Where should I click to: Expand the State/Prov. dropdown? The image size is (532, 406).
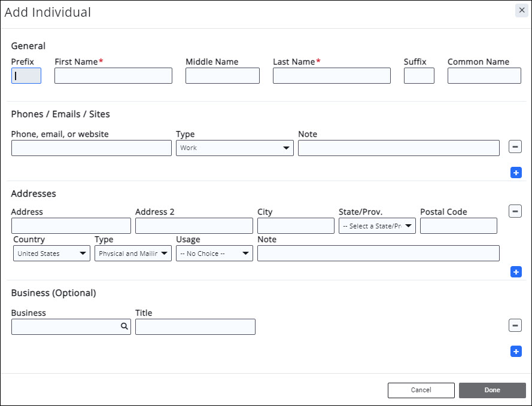(377, 226)
